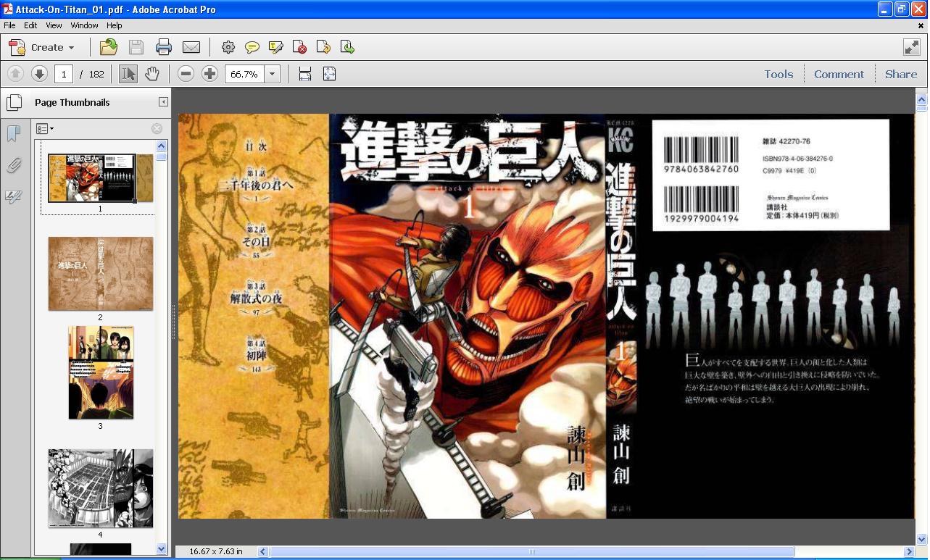Collapse the Page Thumbnails navigation pane
The height and width of the screenshot is (560, 930).
[x=163, y=102]
